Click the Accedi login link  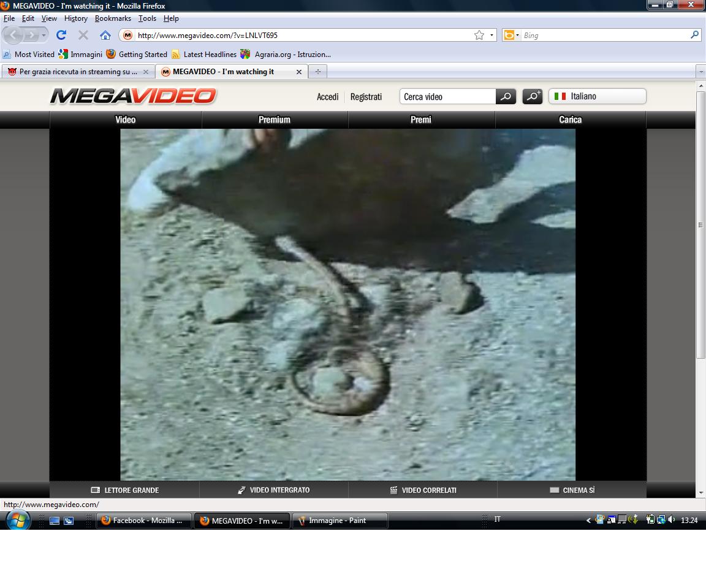(x=327, y=97)
